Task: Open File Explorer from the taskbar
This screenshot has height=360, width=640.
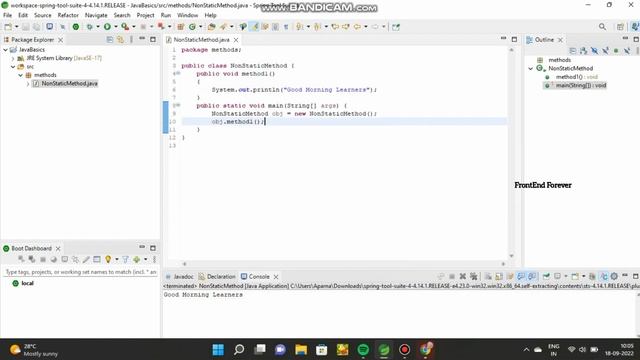Action: pyautogui.click(x=301, y=349)
